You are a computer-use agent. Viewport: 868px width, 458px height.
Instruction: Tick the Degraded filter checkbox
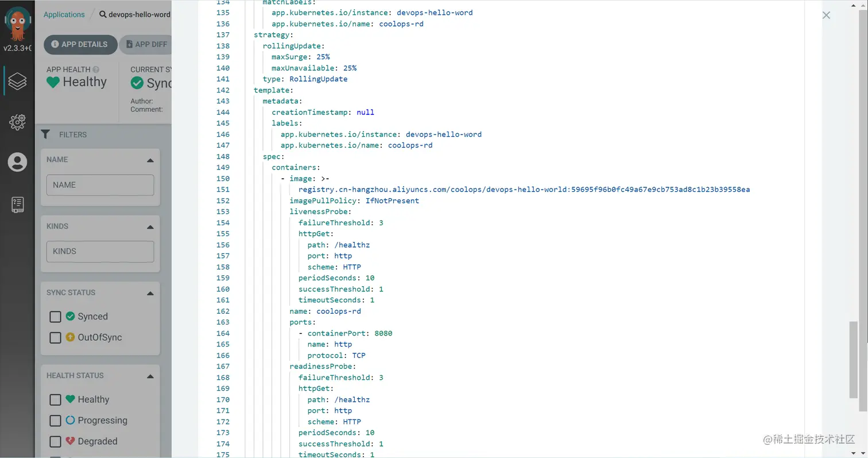point(55,441)
